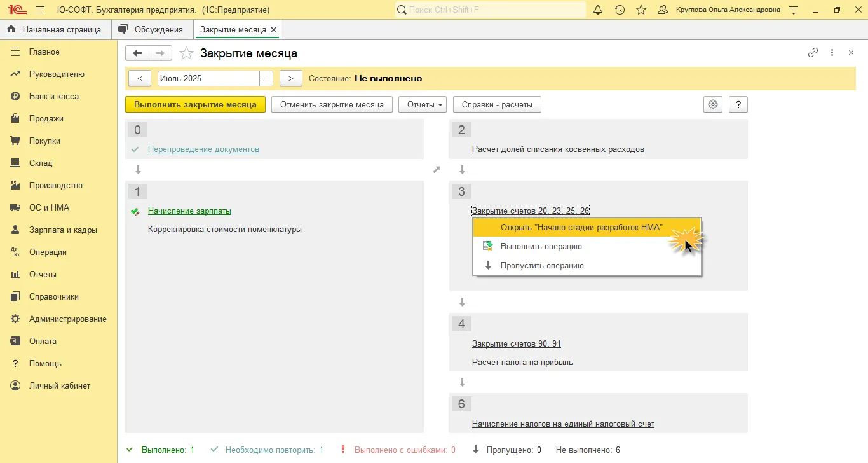
Task: Click the Июль 2025 period field
Action: (x=208, y=78)
